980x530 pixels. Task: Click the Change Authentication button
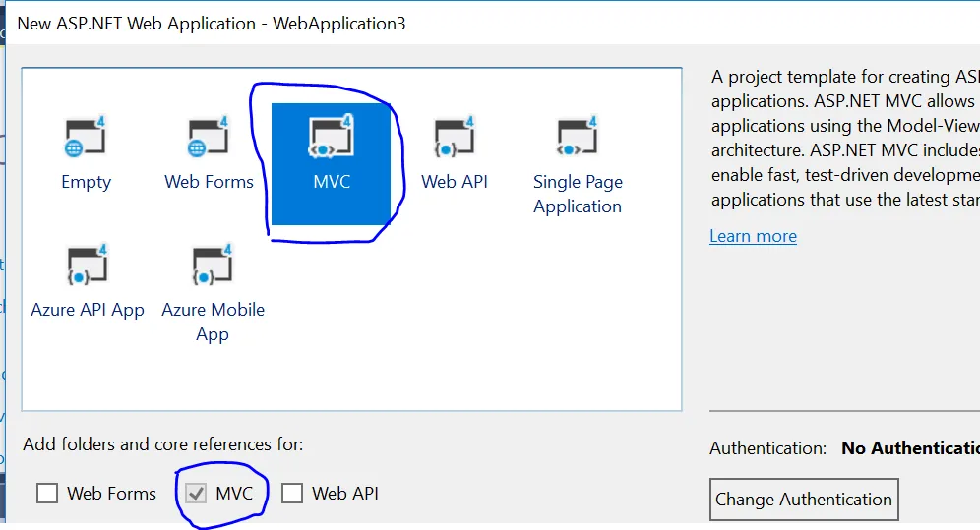click(x=804, y=500)
